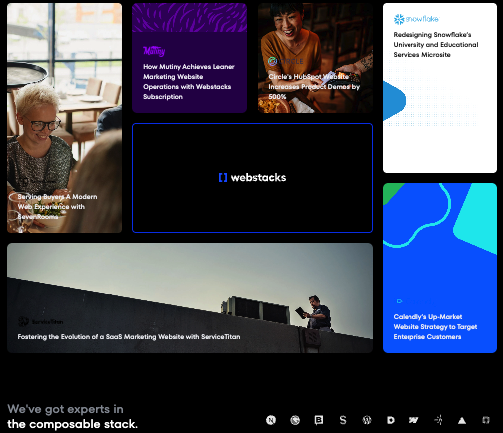This screenshot has width=503, height=433.
Task: Open Calendly's Up-Market Website Strategy card
Action: (440, 268)
